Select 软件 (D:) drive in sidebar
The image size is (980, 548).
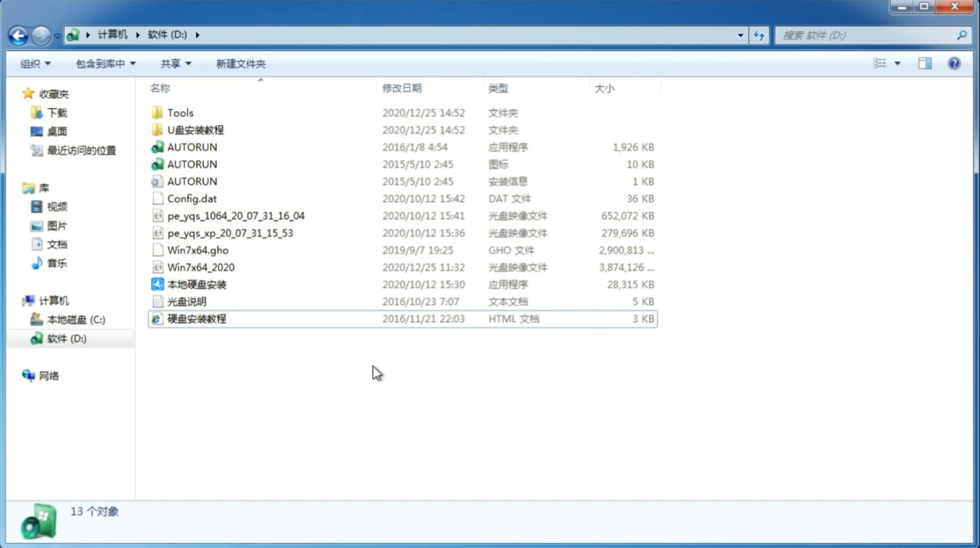point(66,338)
